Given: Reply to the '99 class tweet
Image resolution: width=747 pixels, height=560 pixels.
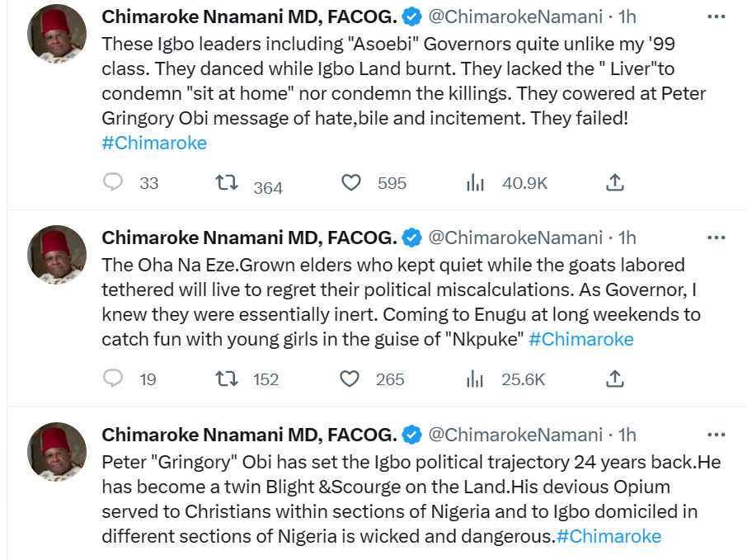Looking at the screenshot, I should 113,182.
